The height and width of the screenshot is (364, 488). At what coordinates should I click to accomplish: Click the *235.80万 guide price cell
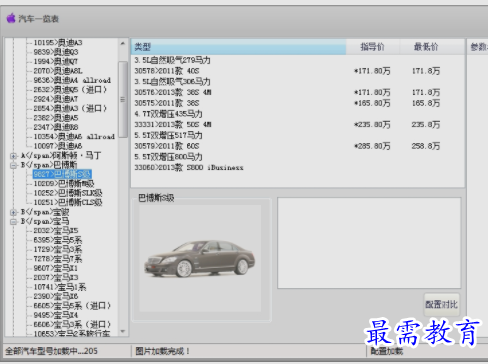tap(372, 125)
